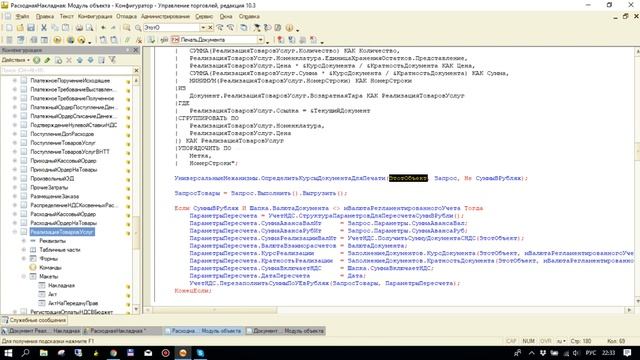Expand the Реквизиты node

pyautogui.click(x=24, y=241)
